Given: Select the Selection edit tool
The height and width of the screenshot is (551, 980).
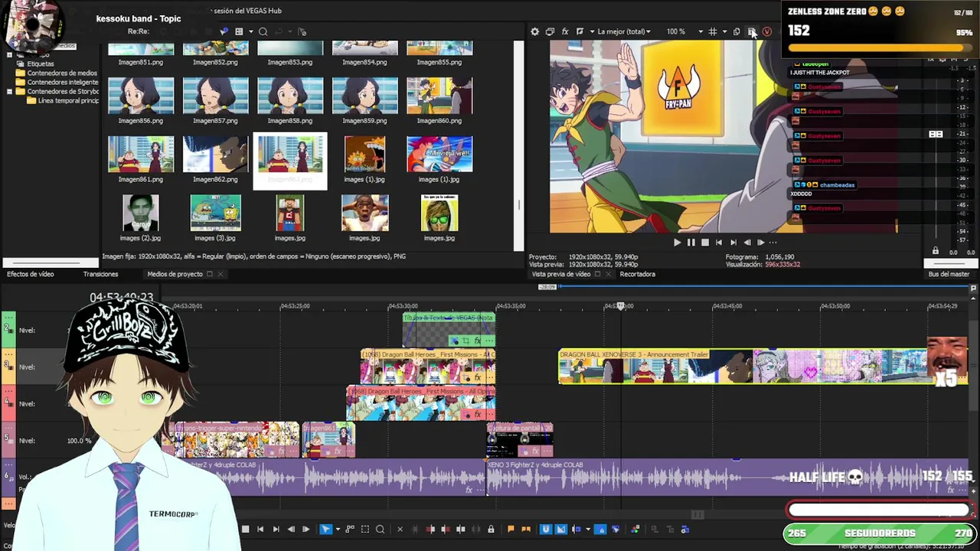Looking at the screenshot, I should (x=365, y=529).
